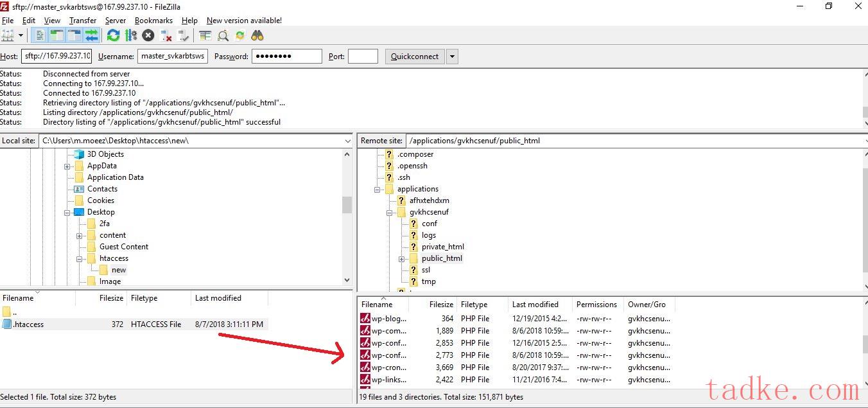Click the Quickconnect button
This screenshot has height=408, width=868.
coord(414,57)
